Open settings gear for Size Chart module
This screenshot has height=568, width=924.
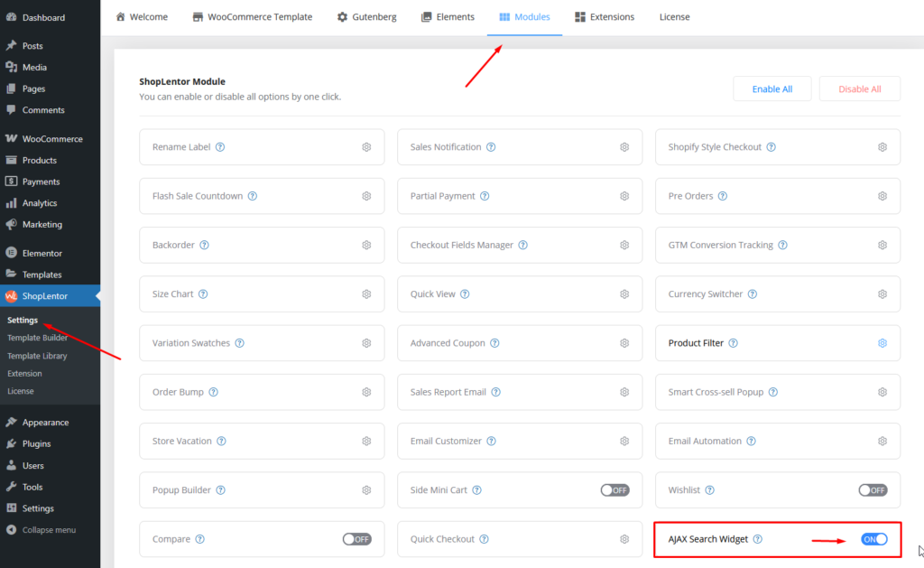pos(366,293)
